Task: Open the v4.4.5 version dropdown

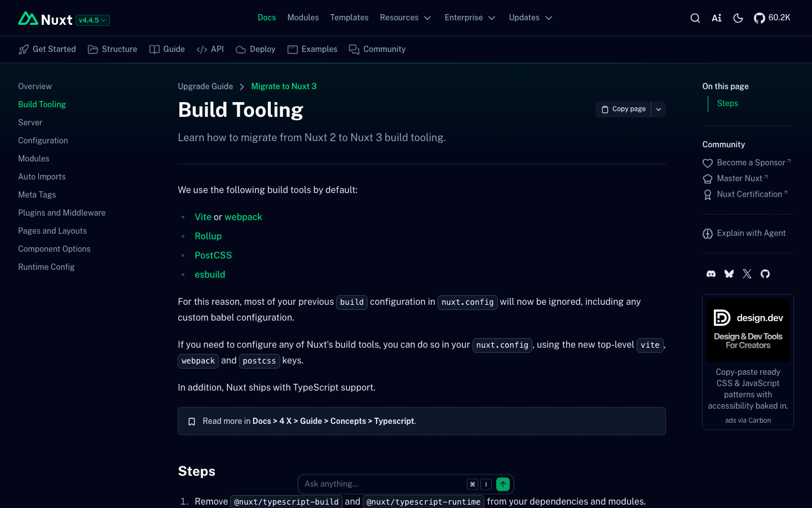Action: (92, 20)
